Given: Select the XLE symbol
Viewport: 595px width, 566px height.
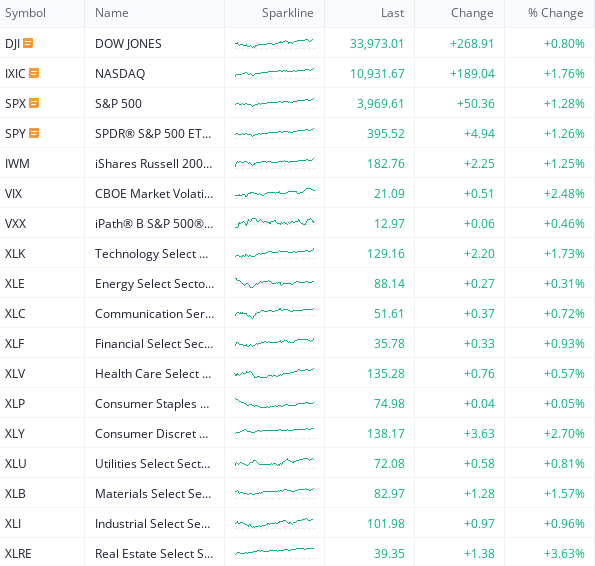Looking at the screenshot, I should pyautogui.click(x=15, y=283).
